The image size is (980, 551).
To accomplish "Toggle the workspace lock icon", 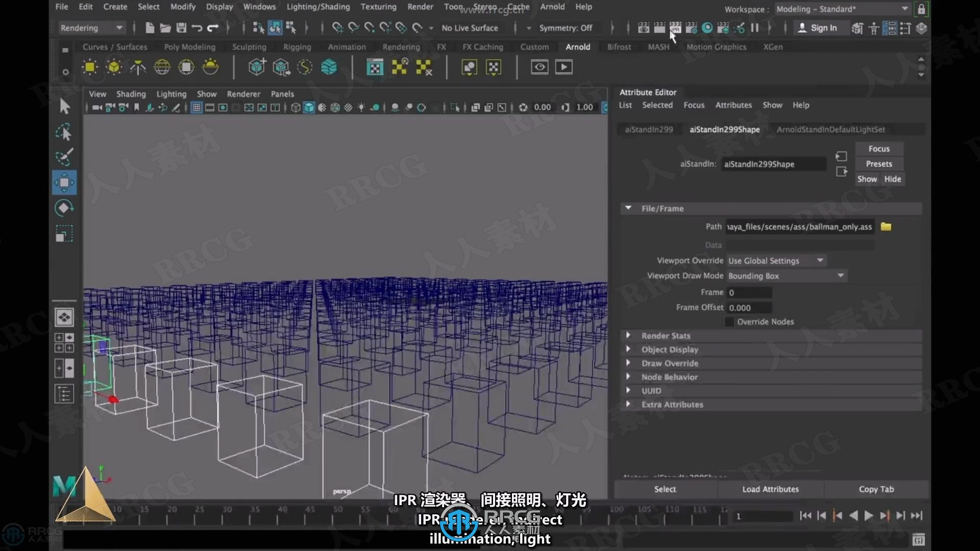I will pyautogui.click(x=921, y=9).
